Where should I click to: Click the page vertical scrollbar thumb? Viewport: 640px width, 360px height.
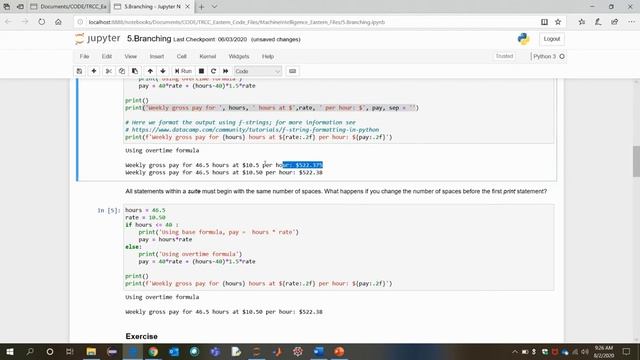636,161
